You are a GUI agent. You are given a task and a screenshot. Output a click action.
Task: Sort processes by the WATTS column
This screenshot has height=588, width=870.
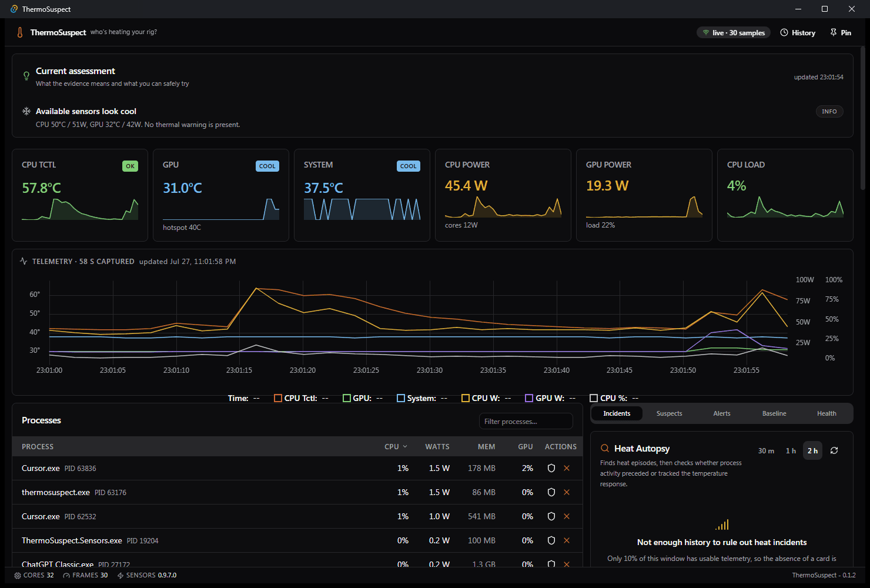(437, 447)
